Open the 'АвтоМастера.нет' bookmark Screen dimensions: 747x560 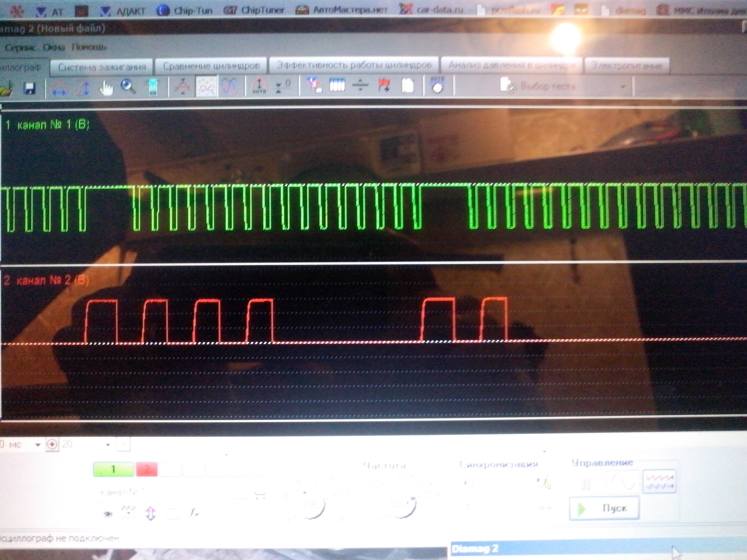341,10
